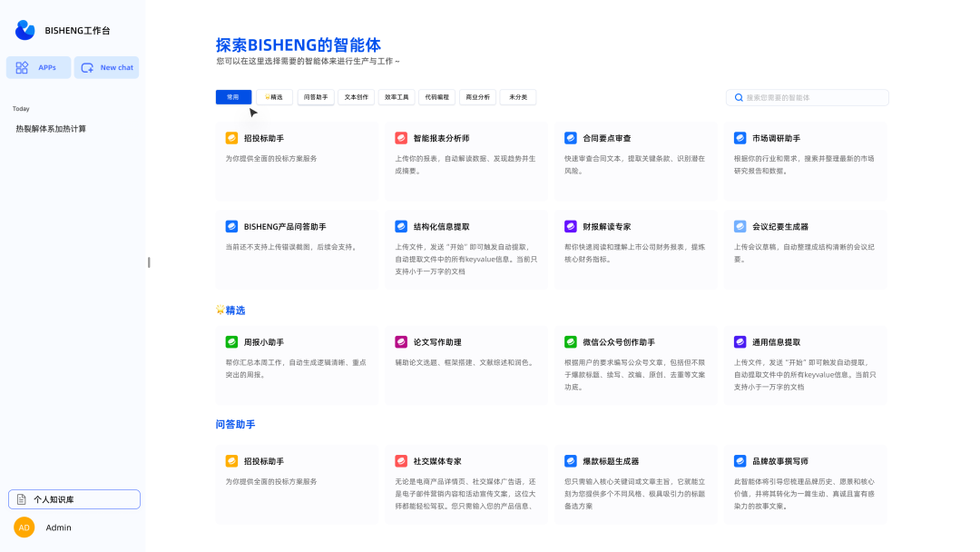Click the green 微信公众号创作助手 icon

pos(571,342)
